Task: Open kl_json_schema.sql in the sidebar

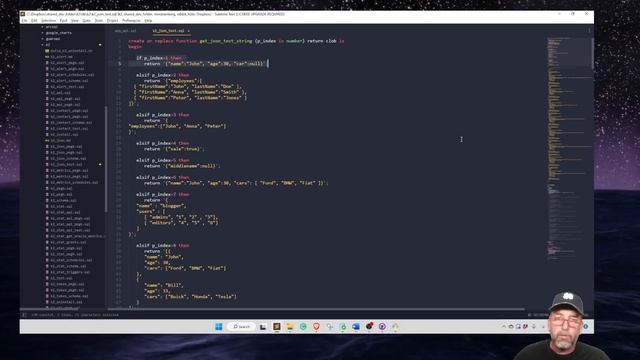Action: pyautogui.click(x=68, y=158)
